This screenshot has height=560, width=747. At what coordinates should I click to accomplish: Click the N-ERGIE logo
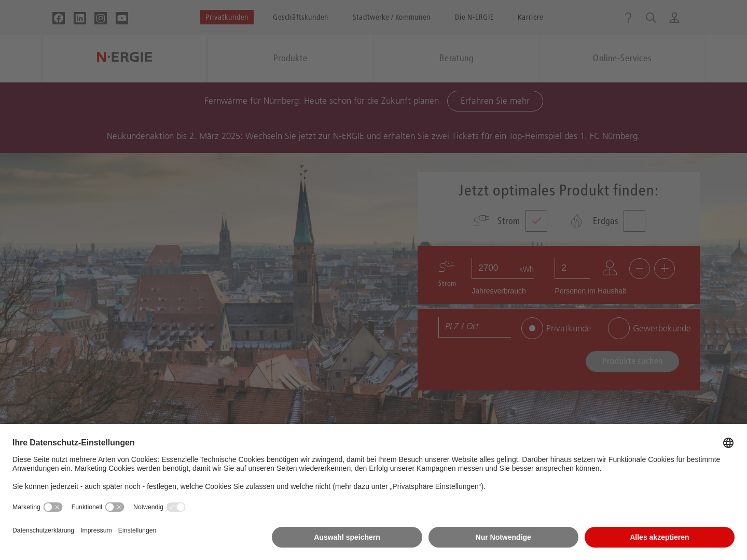point(125,57)
